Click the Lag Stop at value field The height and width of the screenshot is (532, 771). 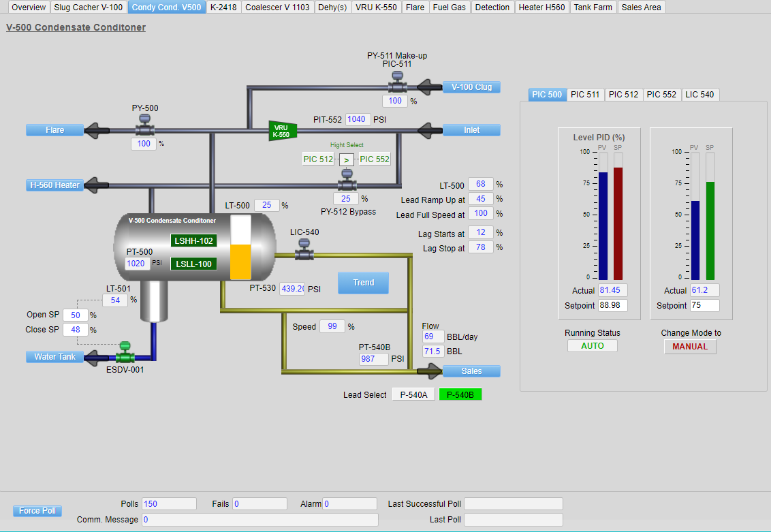click(480, 247)
